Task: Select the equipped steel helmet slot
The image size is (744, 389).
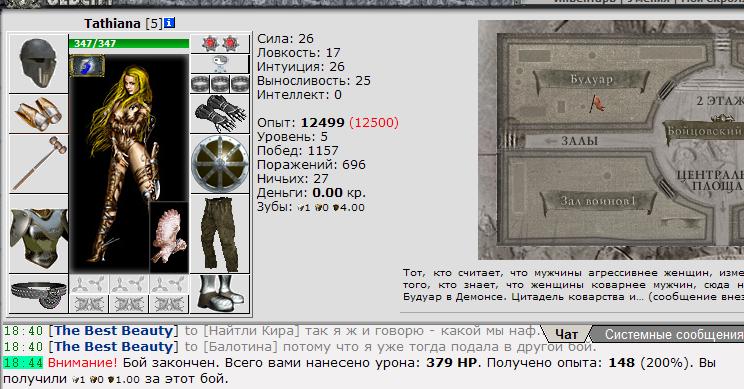Action: tap(38, 64)
